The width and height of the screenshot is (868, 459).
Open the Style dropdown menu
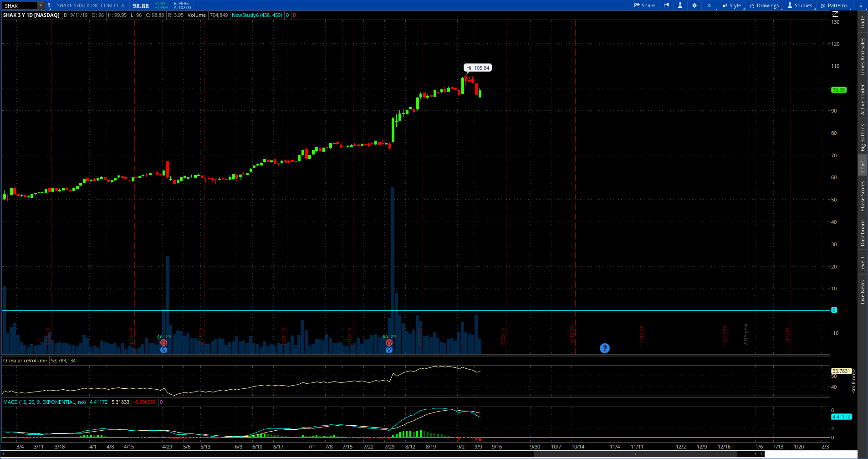732,5
